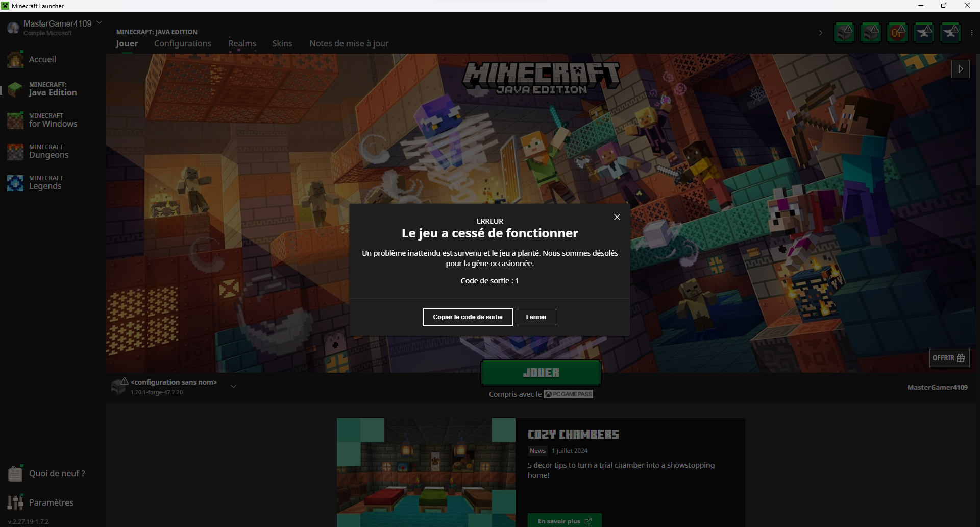Screen dimensions: 980x527
Task: Go to the Realms tab
Action: point(242,44)
